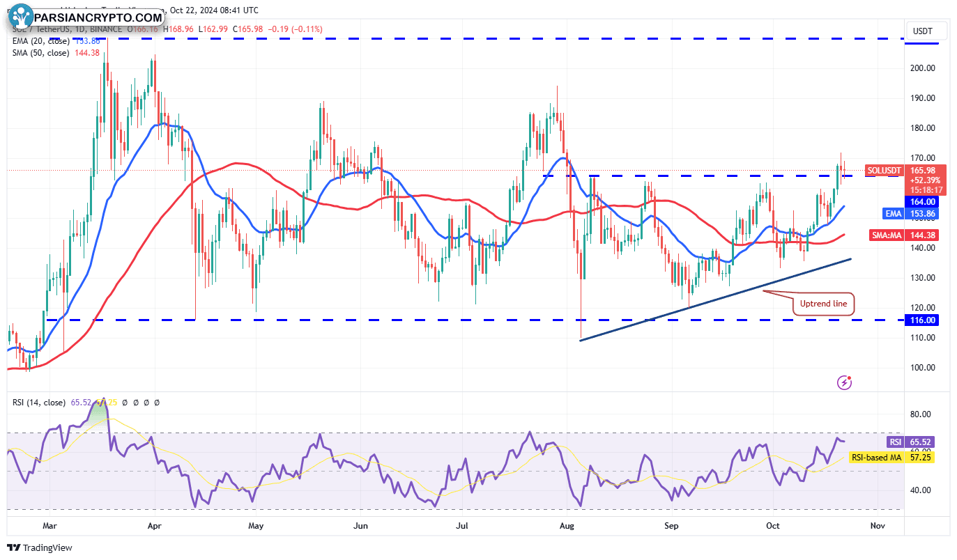Click the RSI value 65.52 in legend
Screen dimensions: 957x560
point(82,403)
